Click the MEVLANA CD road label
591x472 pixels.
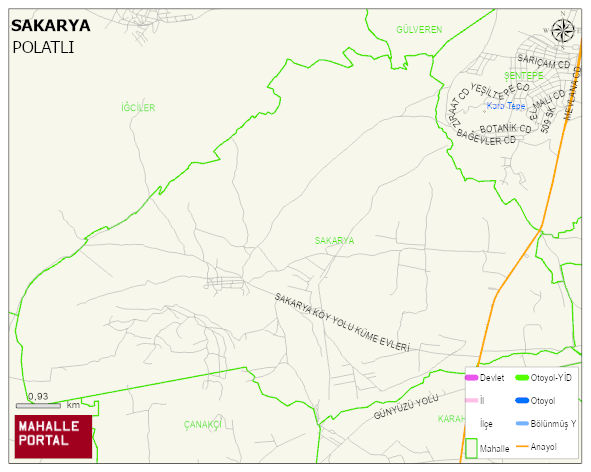[x=573, y=93]
